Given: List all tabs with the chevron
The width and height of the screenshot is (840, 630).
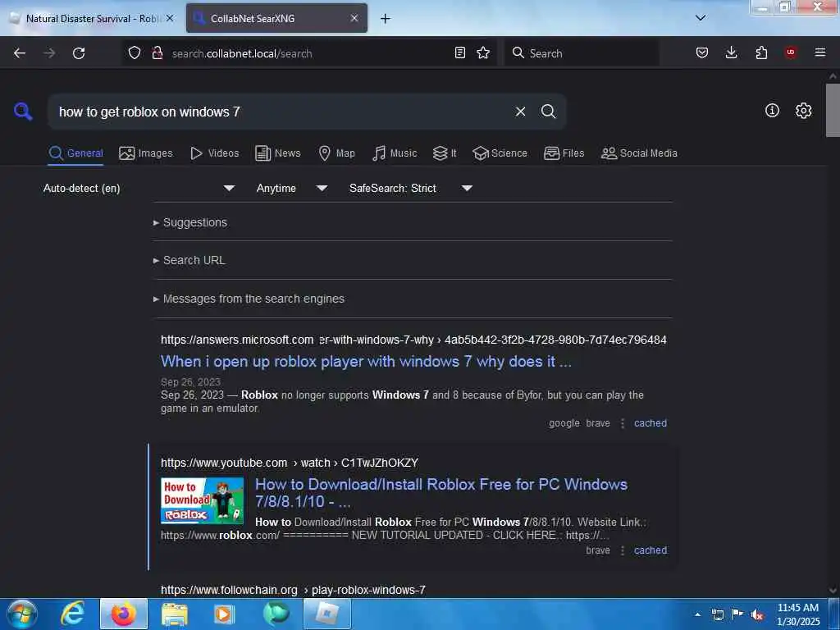Looking at the screenshot, I should pos(701,18).
